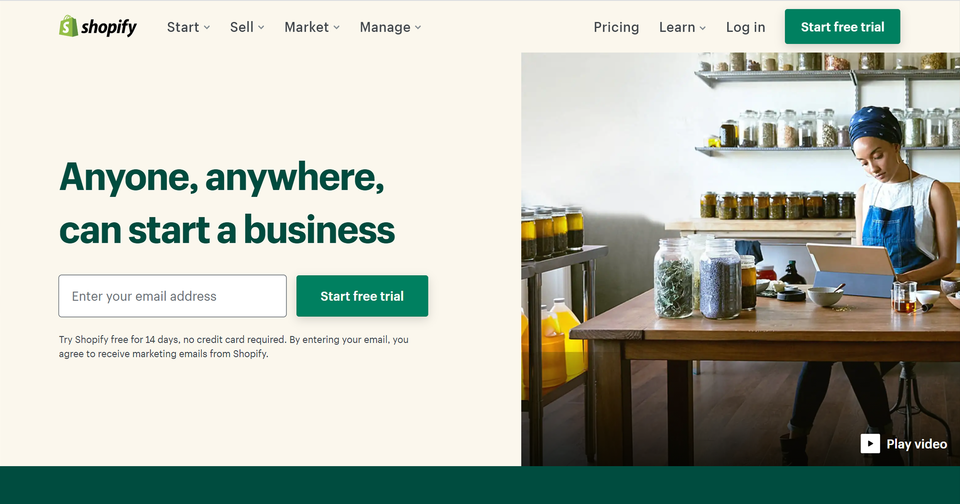
Task: Expand the chevron arrow beside Learn
Action: (703, 28)
